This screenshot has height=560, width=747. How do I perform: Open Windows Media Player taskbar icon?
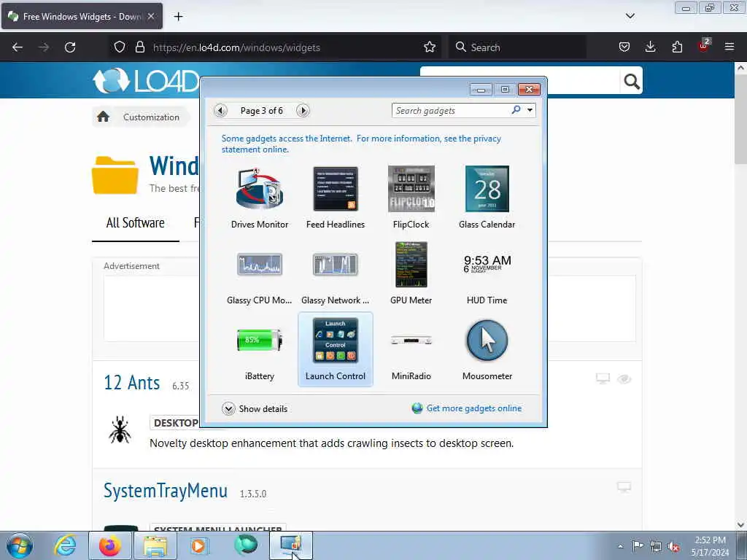pyautogui.click(x=200, y=545)
